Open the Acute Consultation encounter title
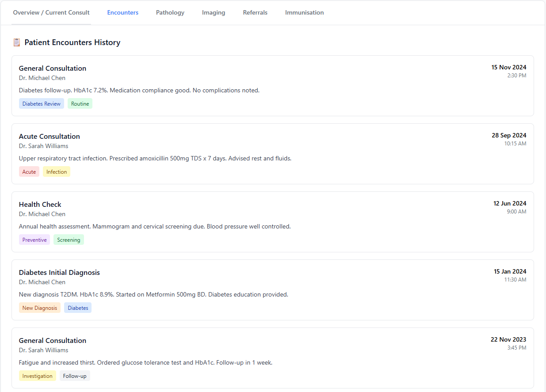This screenshot has width=546, height=392. click(50, 136)
